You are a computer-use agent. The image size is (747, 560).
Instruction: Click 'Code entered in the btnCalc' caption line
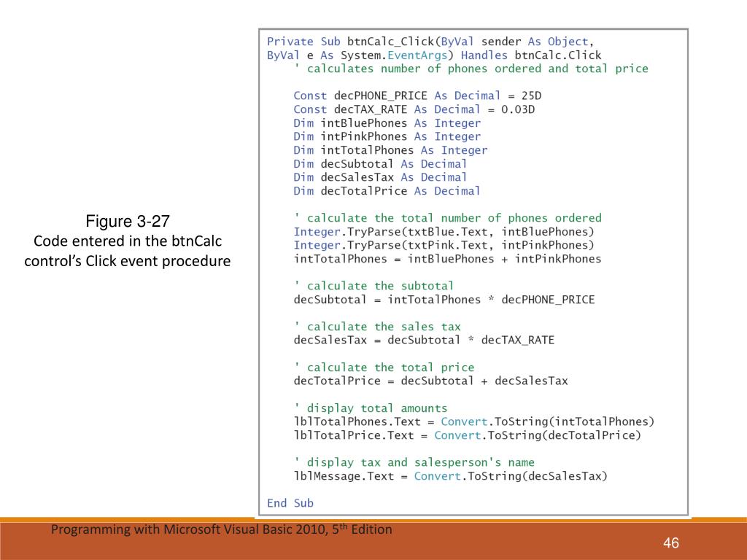pos(128,241)
